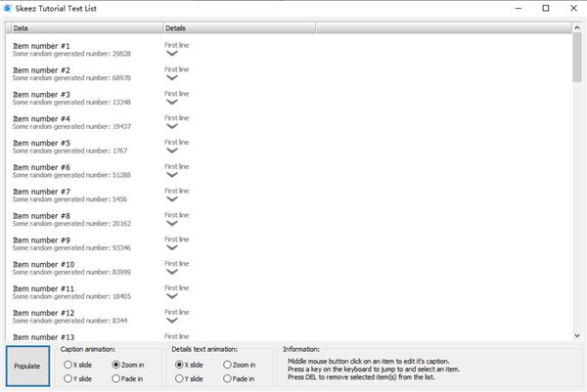Select caption animation X slide radio

(x=69, y=365)
